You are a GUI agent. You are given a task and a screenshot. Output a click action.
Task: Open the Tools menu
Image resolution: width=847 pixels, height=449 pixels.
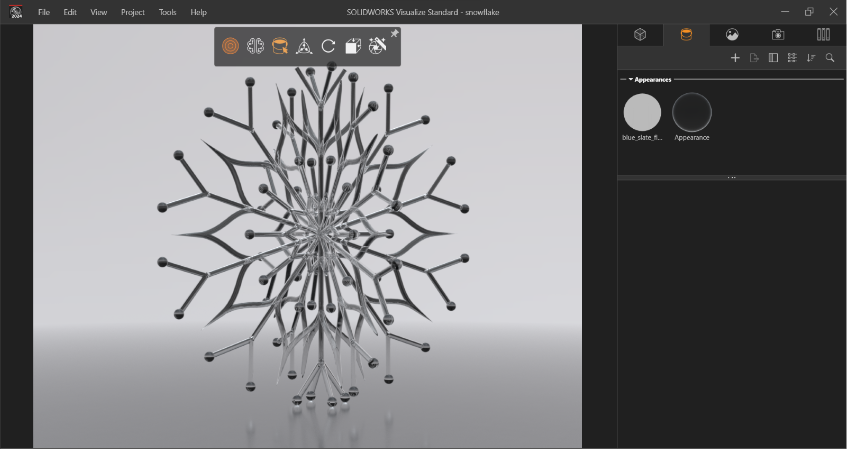[167, 12]
